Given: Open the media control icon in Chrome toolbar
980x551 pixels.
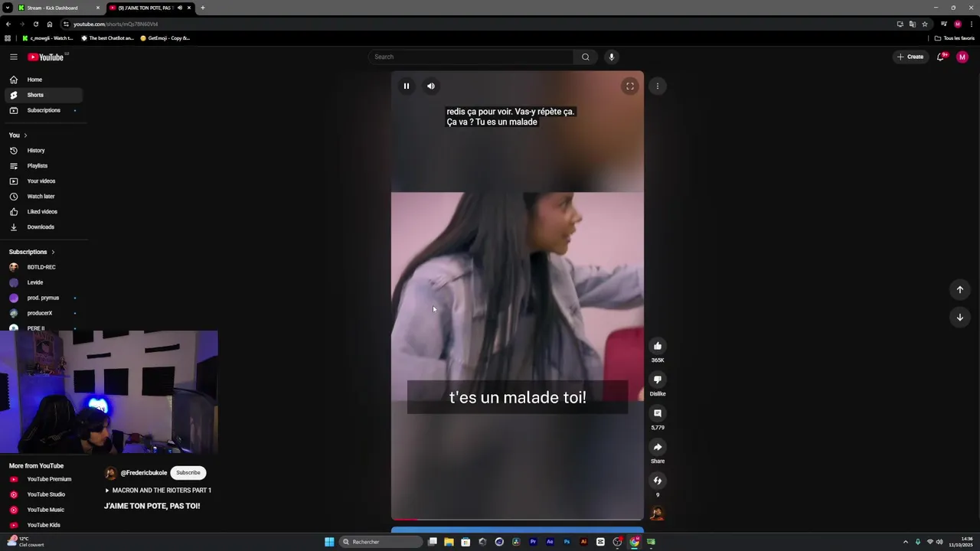Looking at the screenshot, I should pos(944,24).
